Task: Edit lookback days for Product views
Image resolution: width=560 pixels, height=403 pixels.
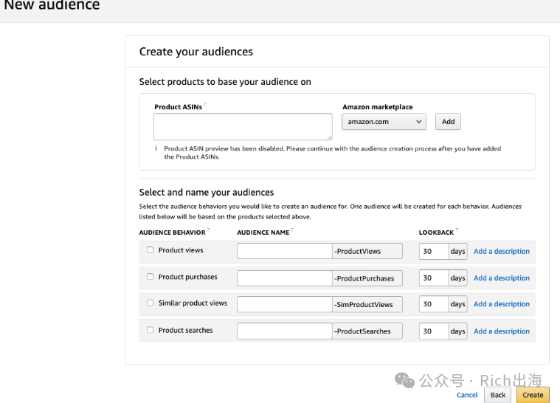Action: coord(434,251)
